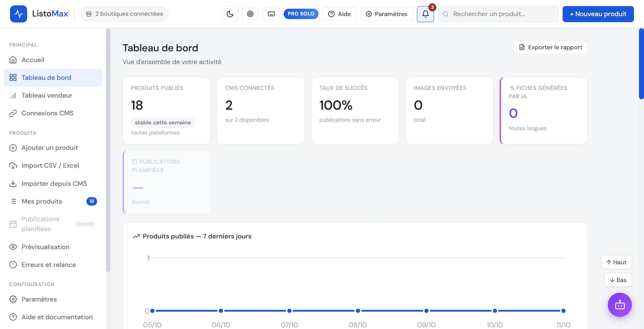
Task: Open Paramètres in top header
Action: 386,14
